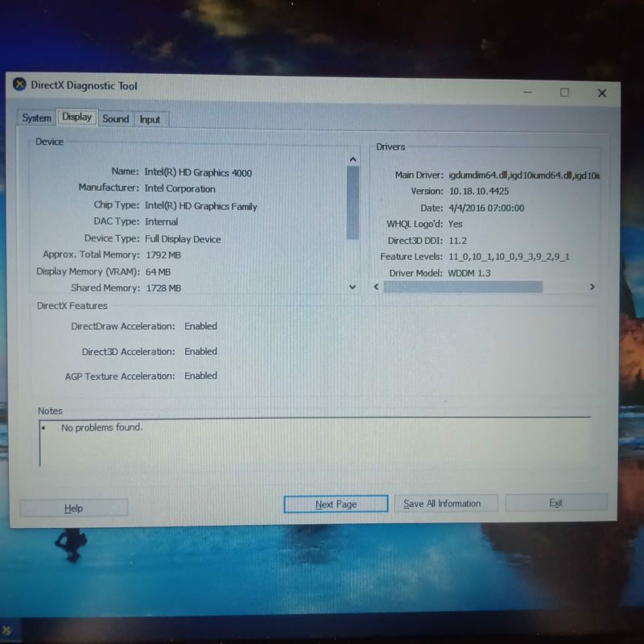The image size is (644, 644).
Task: Click inside the Notes text box
Action: (x=314, y=443)
